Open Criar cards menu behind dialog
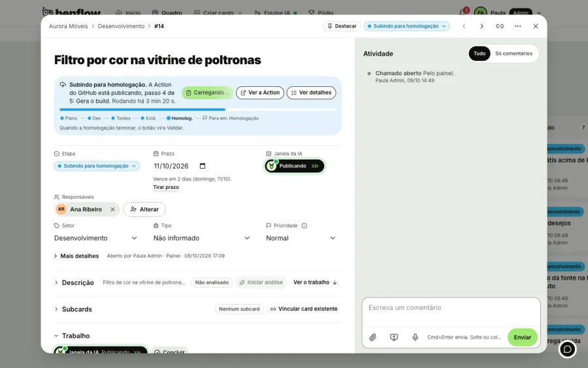The width and height of the screenshot is (588, 368). 218,13
